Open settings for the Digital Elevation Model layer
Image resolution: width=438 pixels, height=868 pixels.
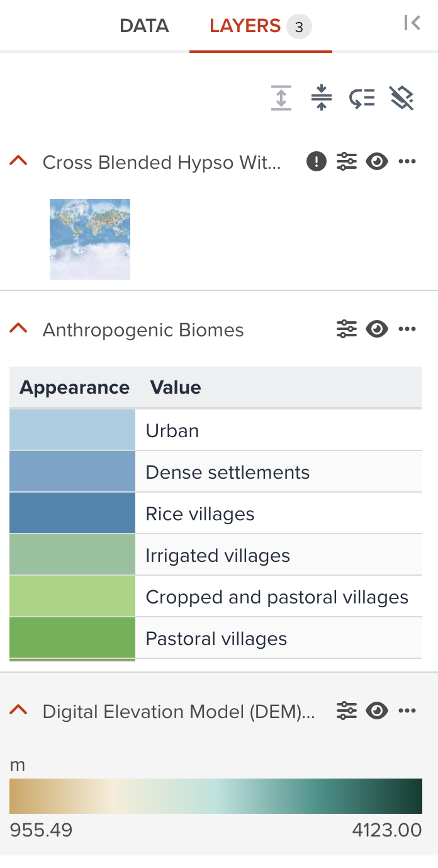click(346, 711)
